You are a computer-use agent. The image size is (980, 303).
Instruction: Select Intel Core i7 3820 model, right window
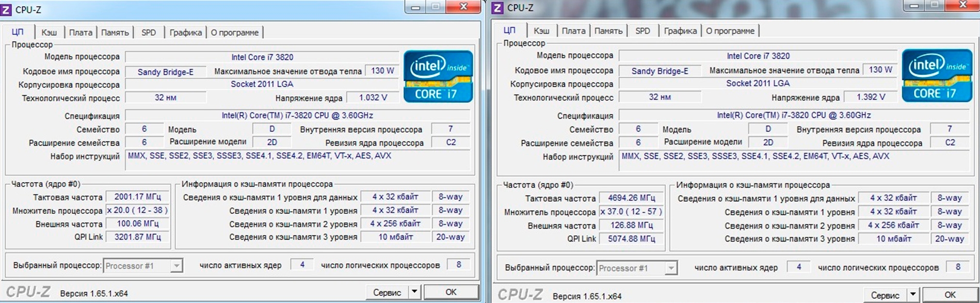[758, 56]
